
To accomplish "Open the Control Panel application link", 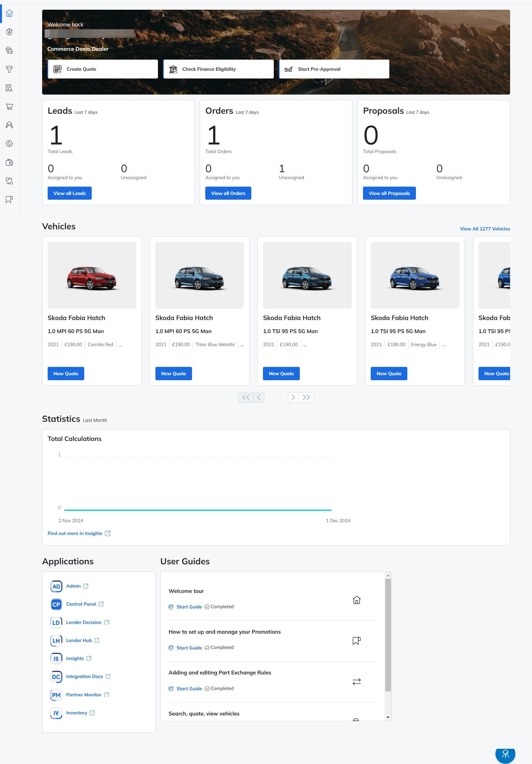I will (81, 604).
